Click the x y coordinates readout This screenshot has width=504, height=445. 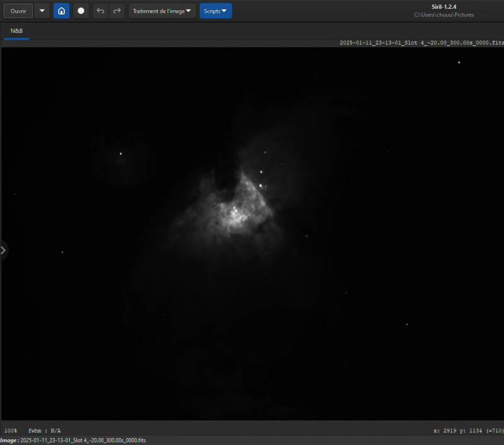coord(468,431)
